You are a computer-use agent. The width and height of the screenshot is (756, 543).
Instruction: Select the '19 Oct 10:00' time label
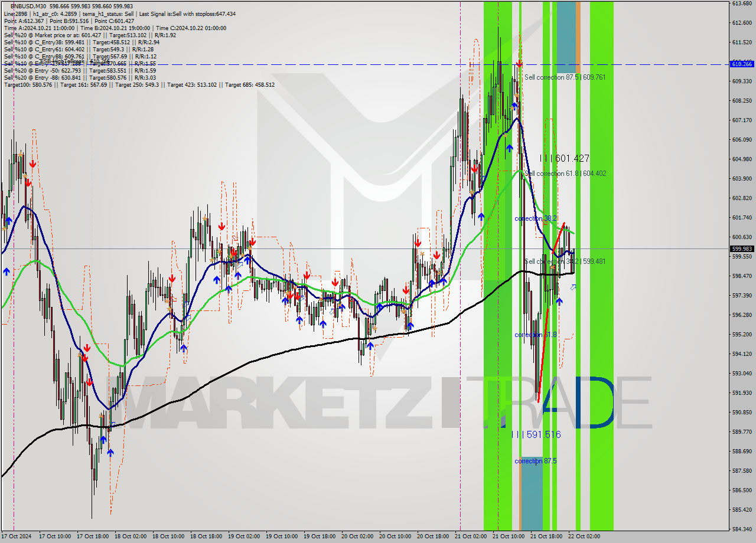pyautogui.click(x=281, y=537)
